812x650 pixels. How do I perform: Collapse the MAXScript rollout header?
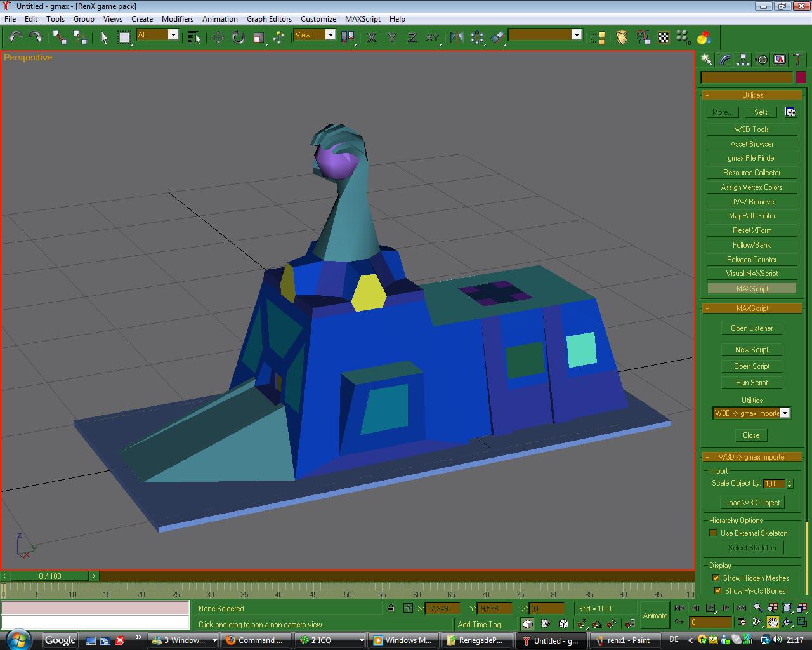pos(752,308)
